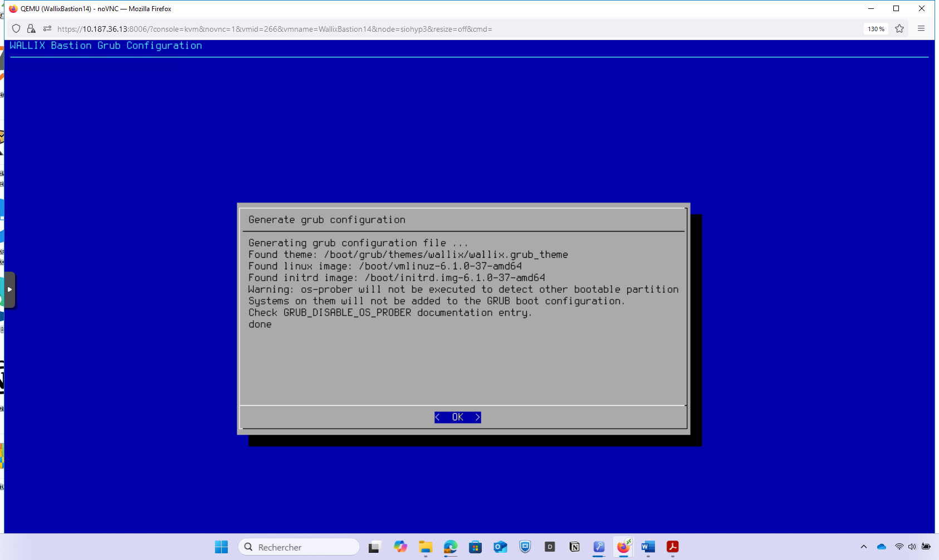Open the volume speaker tray icon
The image size is (939, 560).
[x=912, y=547]
